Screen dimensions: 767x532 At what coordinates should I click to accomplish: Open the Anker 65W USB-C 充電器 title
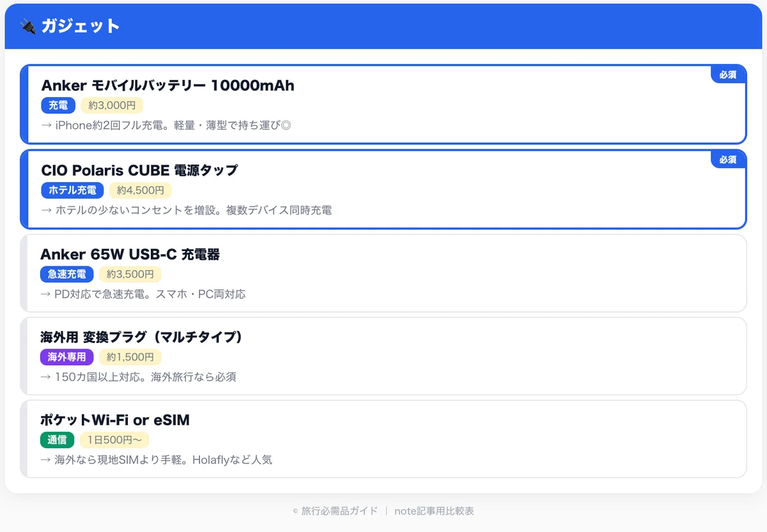point(130,255)
